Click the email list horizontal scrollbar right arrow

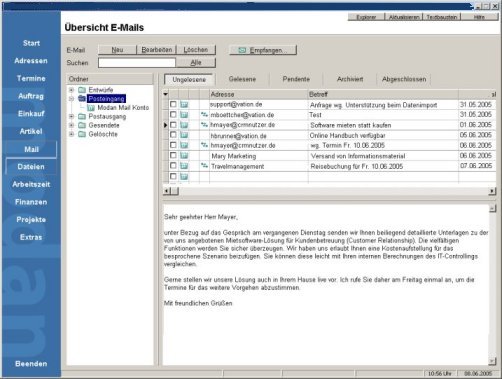[x=492, y=191]
